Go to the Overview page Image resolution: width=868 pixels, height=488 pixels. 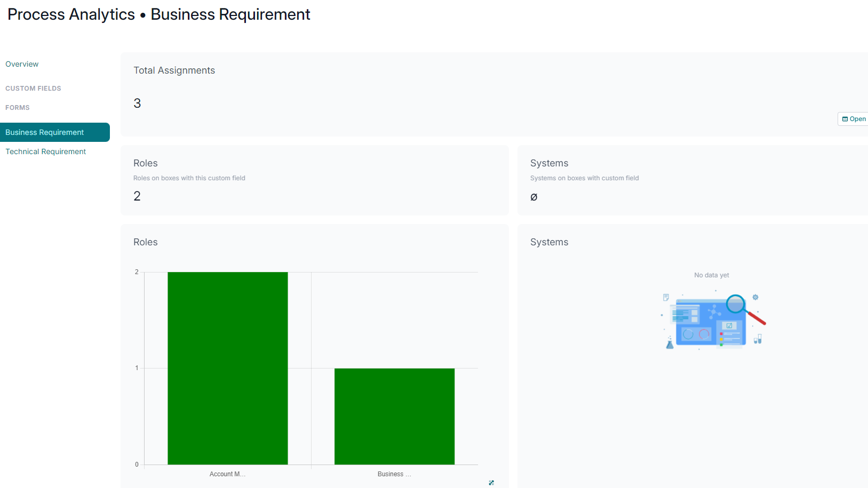pyautogui.click(x=22, y=64)
